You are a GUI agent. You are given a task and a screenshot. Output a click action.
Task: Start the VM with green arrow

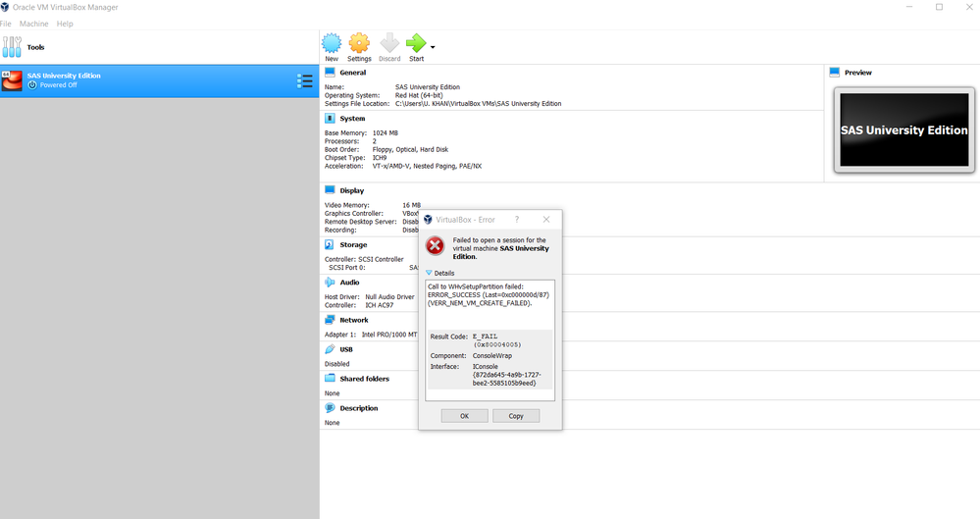tap(416, 43)
